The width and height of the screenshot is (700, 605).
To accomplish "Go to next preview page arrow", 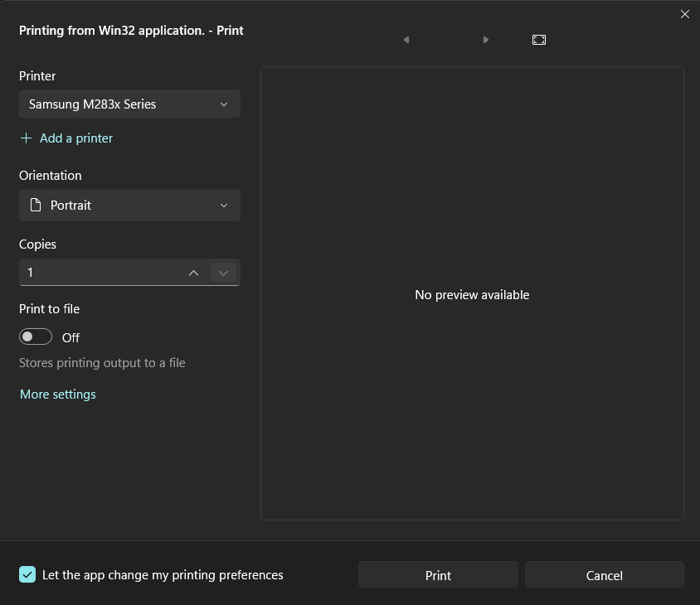I will [x=486, y=40].
